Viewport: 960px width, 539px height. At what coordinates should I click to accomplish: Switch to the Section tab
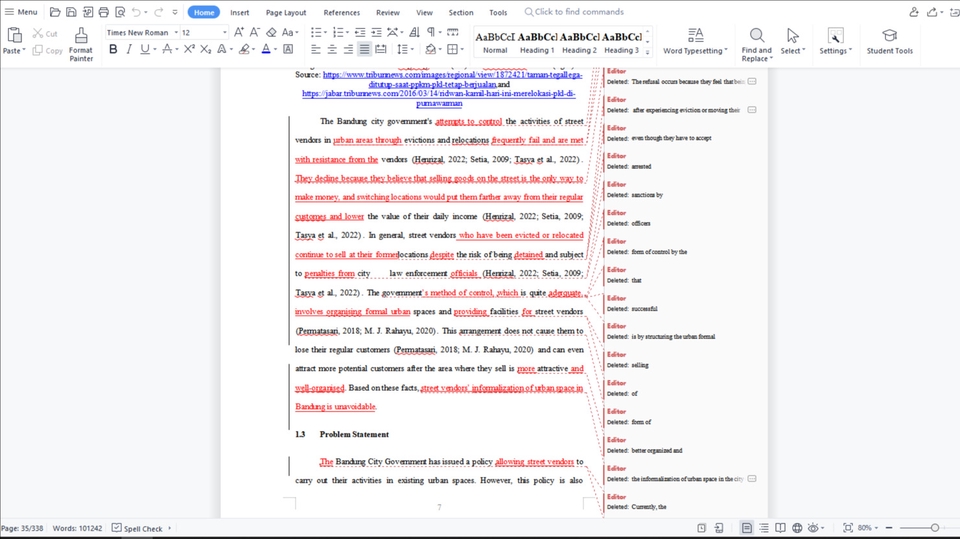point(460,12)
